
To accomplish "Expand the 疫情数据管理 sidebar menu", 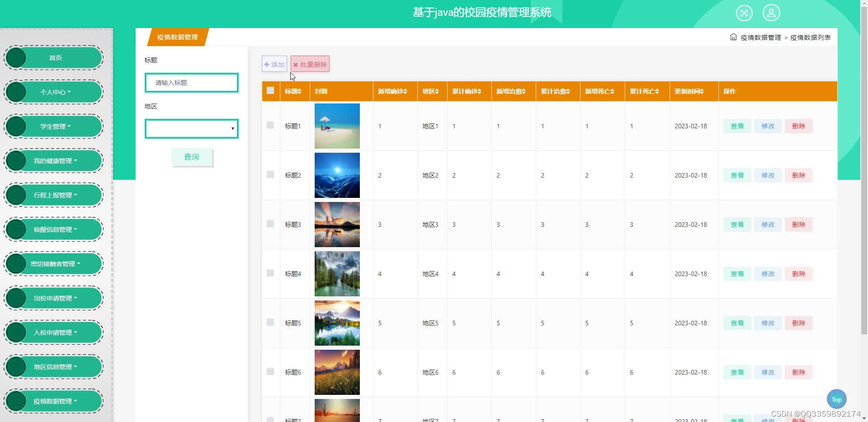I will 54,401.
